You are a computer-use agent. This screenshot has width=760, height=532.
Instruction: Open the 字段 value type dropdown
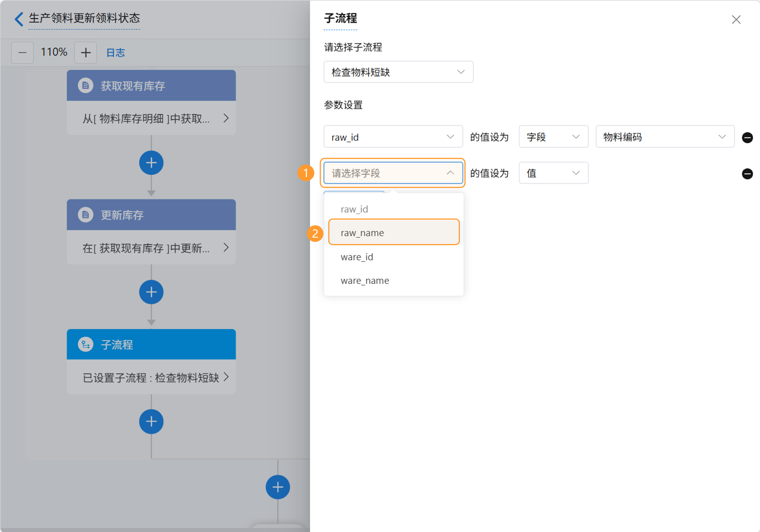click(553, 137)
